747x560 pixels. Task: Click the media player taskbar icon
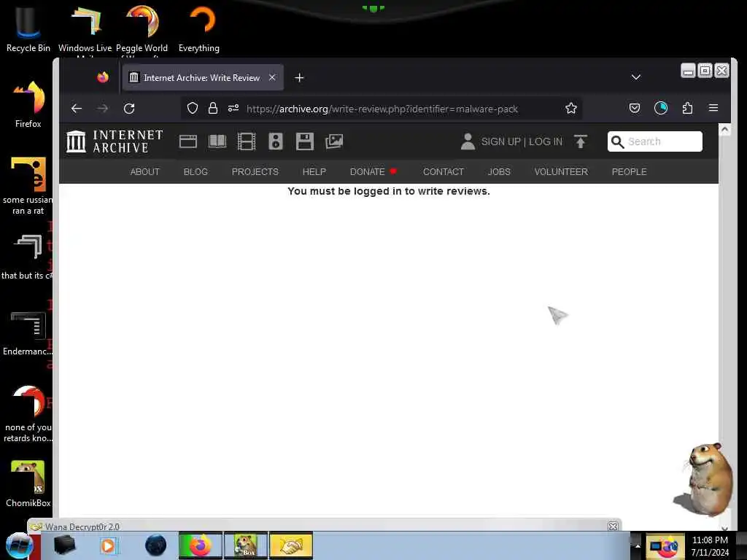pyautogui.click(x=108, y=545)
